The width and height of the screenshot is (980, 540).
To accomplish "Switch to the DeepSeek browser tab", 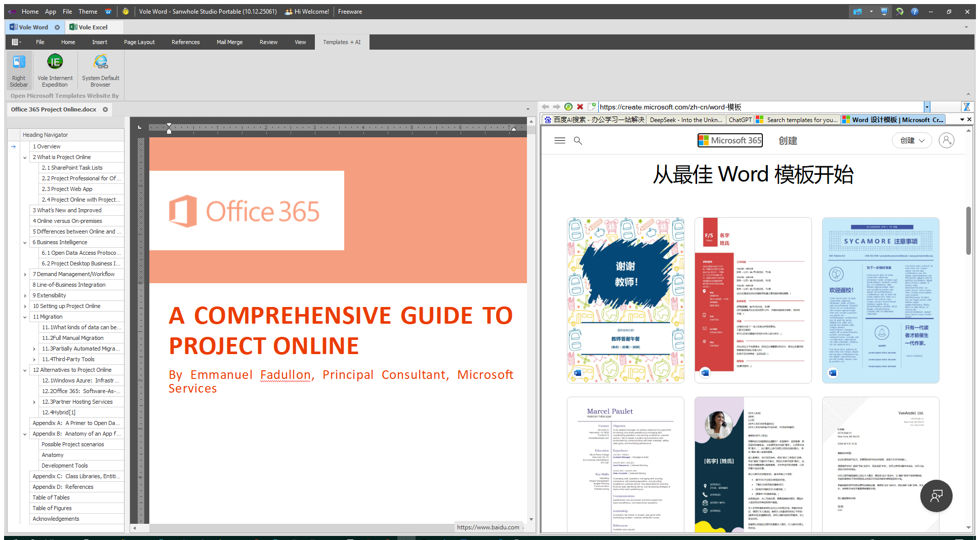I will point(685,120).
